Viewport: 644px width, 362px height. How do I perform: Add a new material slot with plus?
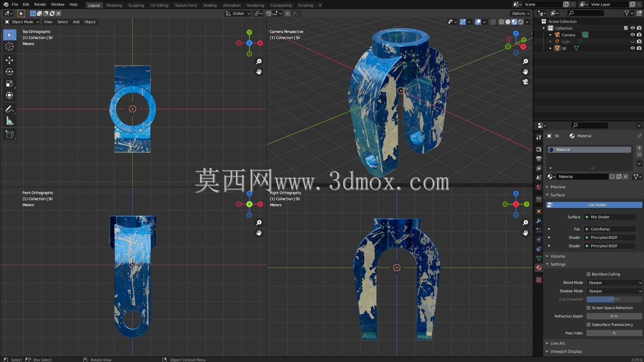point(639,148)
